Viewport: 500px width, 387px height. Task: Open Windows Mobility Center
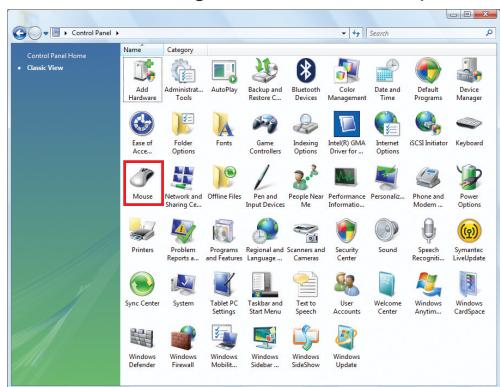(x=224, y=347)
